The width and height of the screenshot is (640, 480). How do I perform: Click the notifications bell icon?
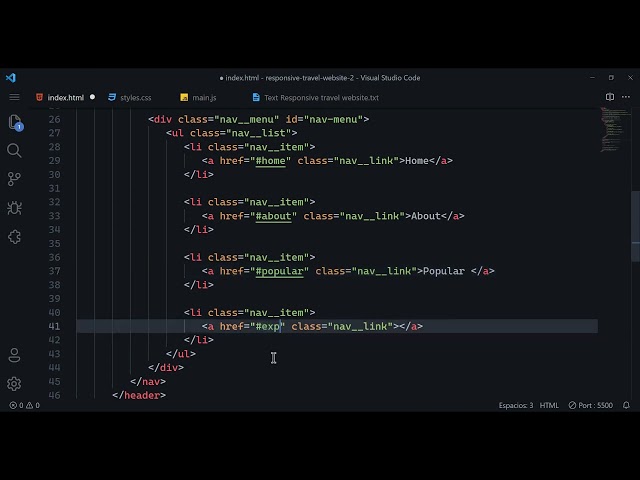626,405
